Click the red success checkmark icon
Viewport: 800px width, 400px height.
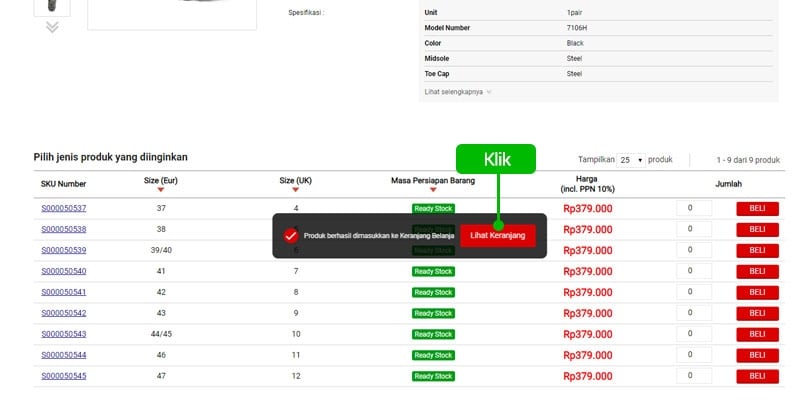pos(291,236)
